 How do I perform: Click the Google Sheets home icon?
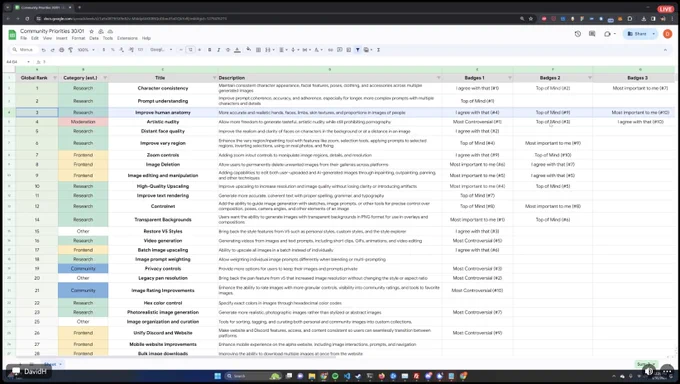tap(12, 34)
